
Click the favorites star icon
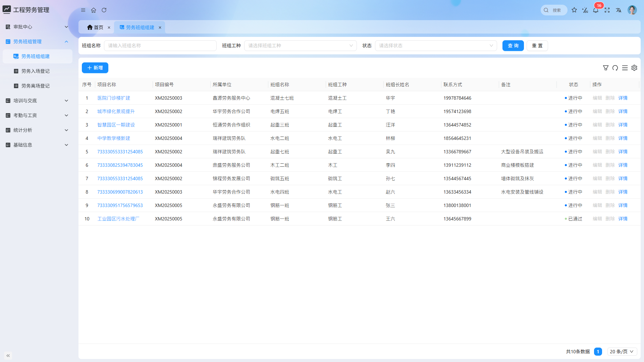point(574,10)
